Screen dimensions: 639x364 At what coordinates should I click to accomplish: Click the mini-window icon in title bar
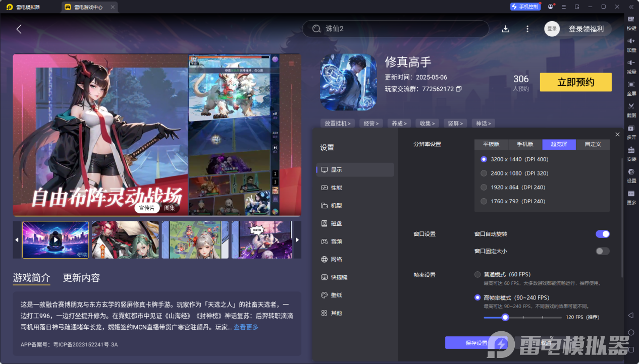coord(576,7)
